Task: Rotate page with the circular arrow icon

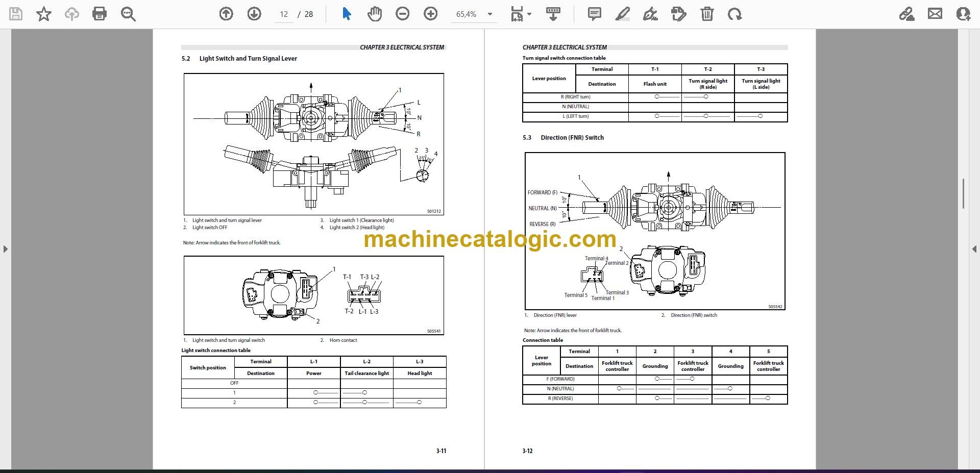Action: pyautogui.click(x=735, y=14)
